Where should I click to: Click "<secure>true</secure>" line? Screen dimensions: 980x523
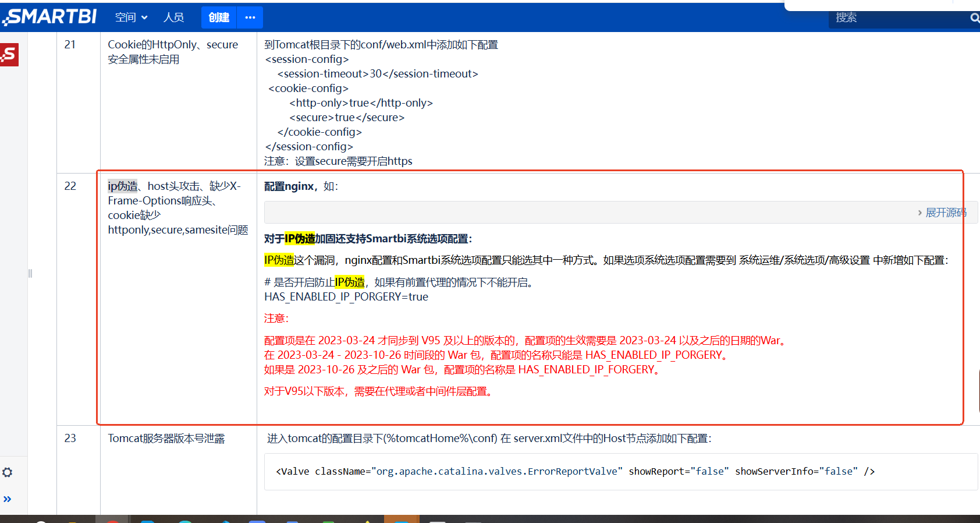click(347, 118)
